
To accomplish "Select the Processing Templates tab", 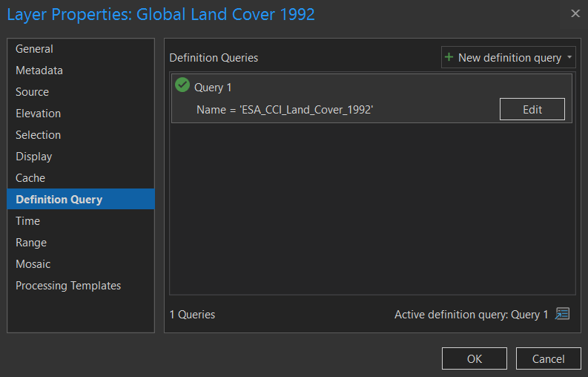I will 68,286.
